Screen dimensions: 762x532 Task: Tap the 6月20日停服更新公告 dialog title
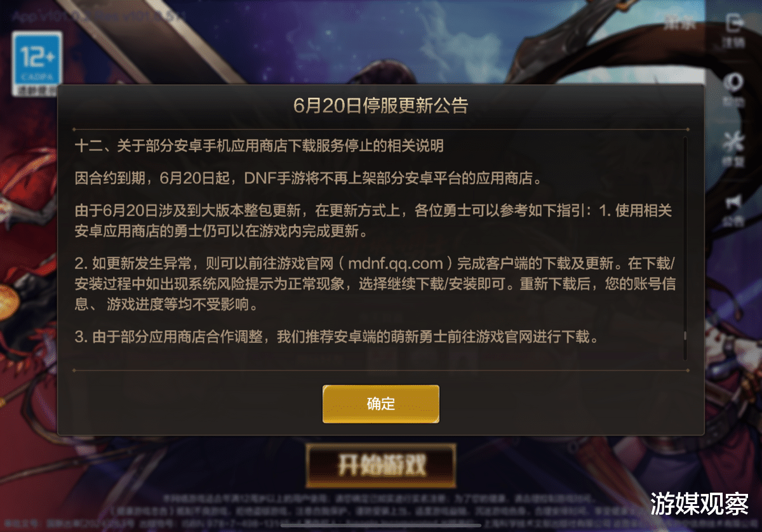(x=381, y=105)
